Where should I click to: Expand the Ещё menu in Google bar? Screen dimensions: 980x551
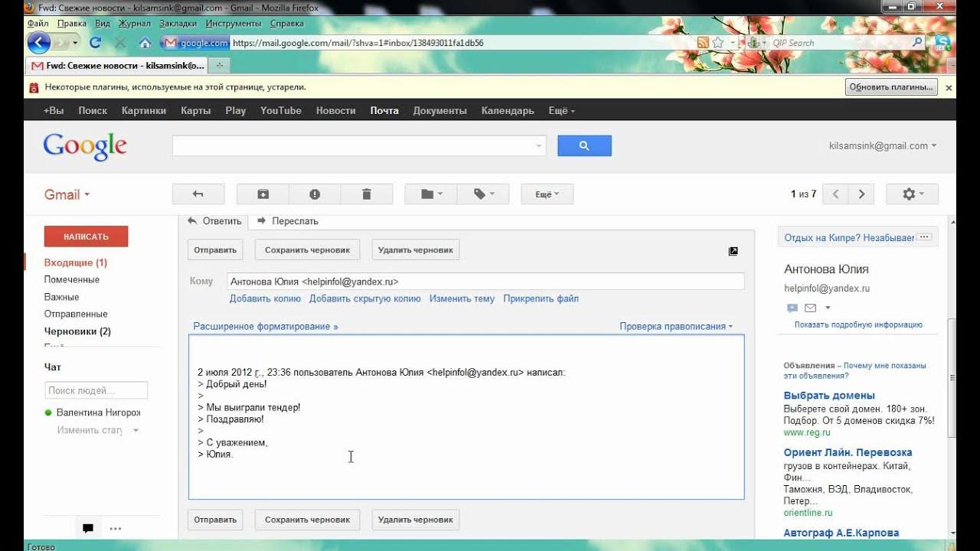click(561, 110)
